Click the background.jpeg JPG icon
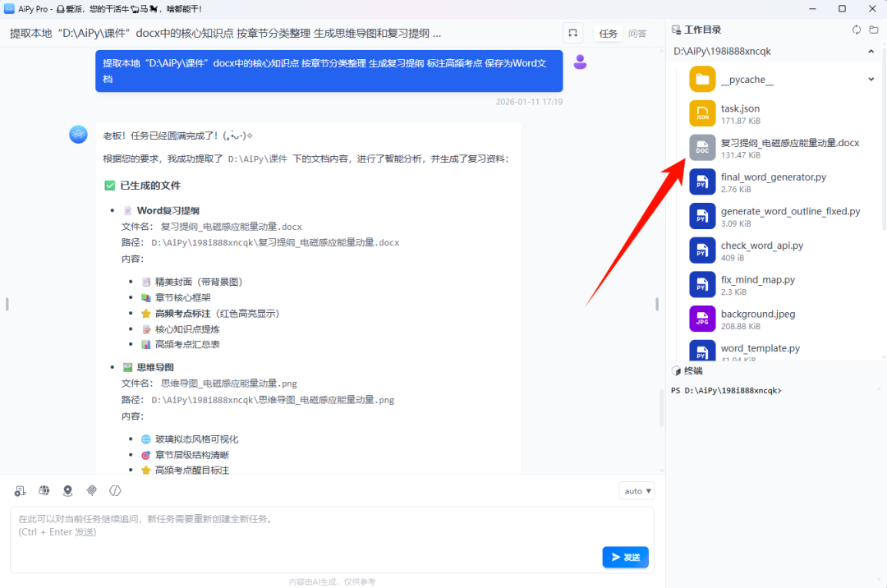The height and width of the screenshot is (588, 887). point(702,319)
